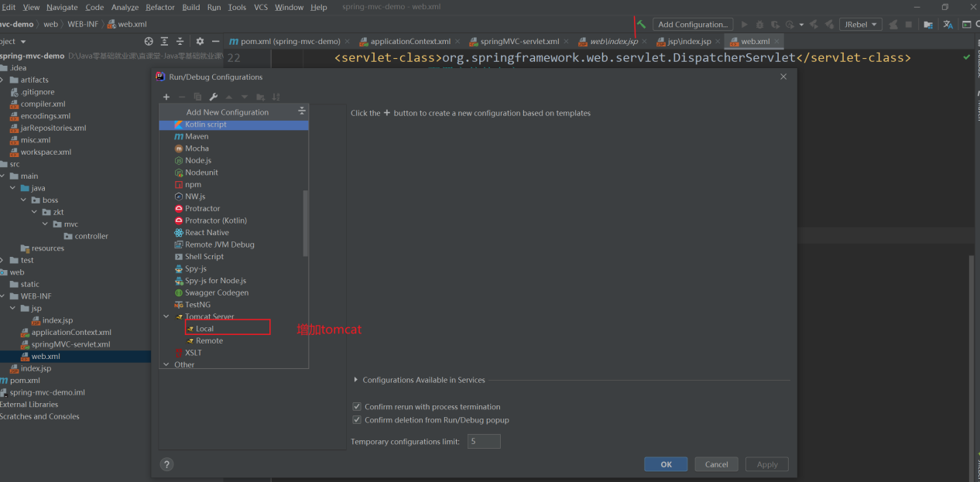Collapse the Tomcat Server group

[x=166, y=316]
